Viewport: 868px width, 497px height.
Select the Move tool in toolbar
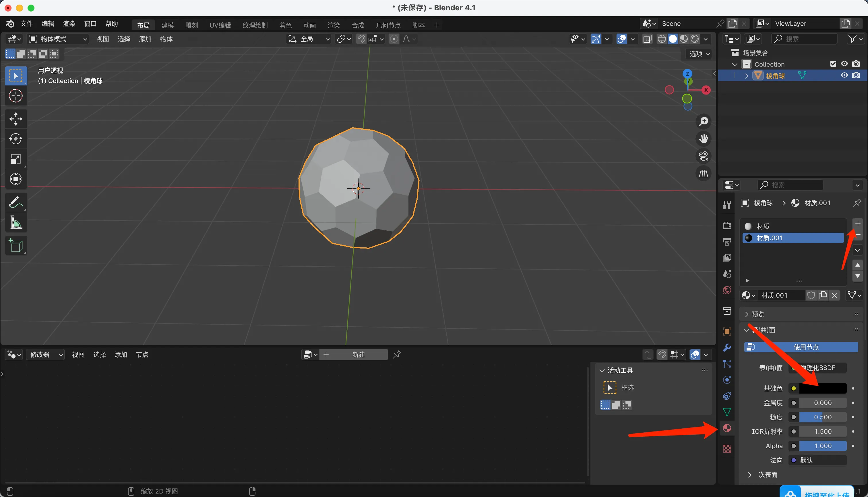click(16, 119)
